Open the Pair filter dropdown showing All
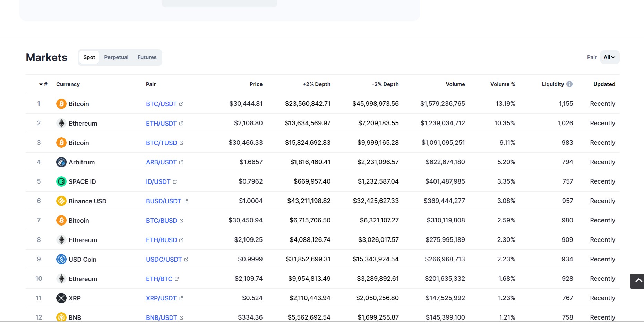This screenshot has height=322, width=644. pos(610,57)
